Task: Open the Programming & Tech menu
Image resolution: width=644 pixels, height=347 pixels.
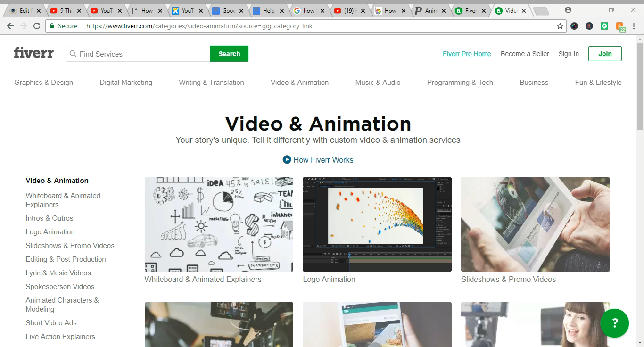Action: pyautogui.click(x=460, y=82)
